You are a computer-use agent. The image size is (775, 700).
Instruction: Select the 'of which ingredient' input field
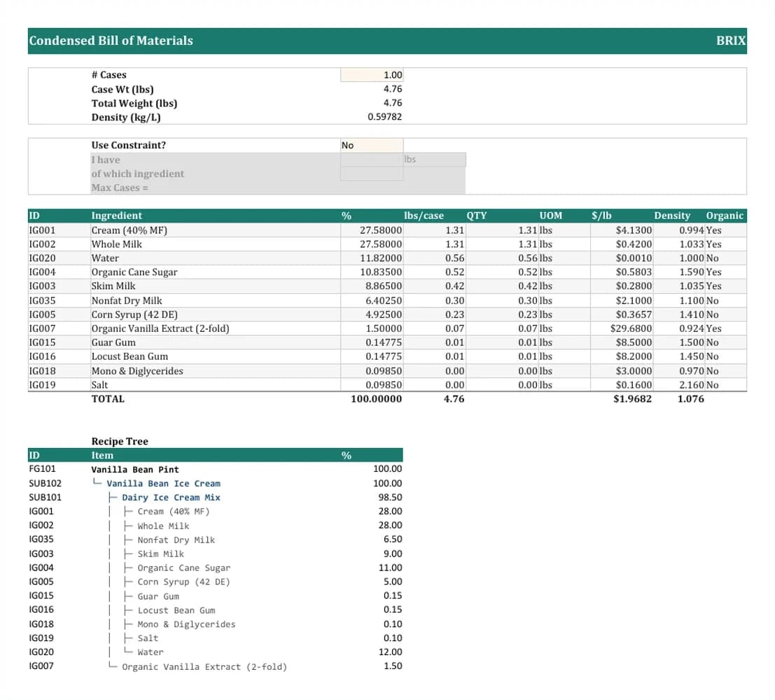click(x=372, y=174)
